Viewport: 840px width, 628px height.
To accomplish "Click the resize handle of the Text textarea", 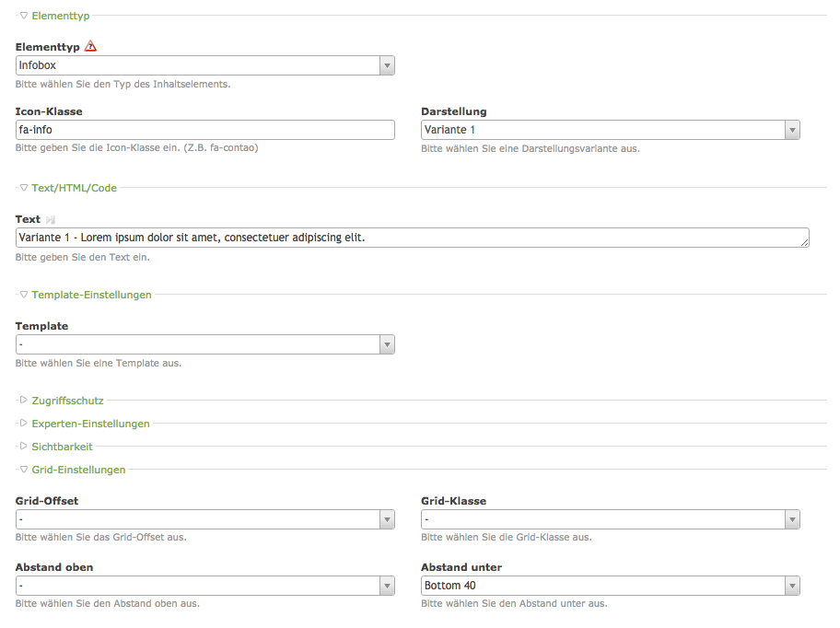I will [x=805, y=243].
